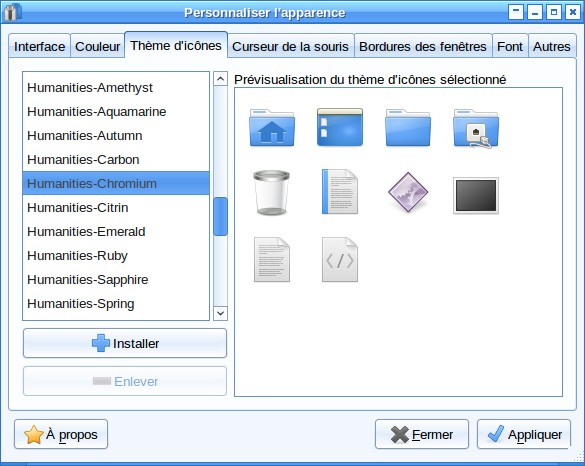Viewport: 585px width, 466px height.
Task: Click the list scrollbar up arrow
Action: (220, 79)
